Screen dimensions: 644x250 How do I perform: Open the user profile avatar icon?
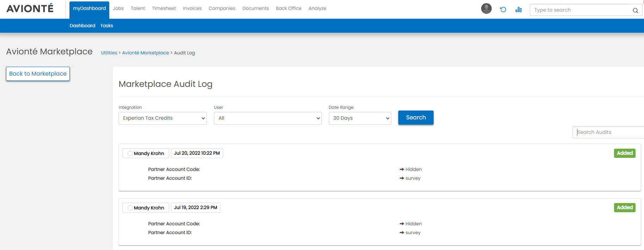pyautogui.click(x=486, y=8)
